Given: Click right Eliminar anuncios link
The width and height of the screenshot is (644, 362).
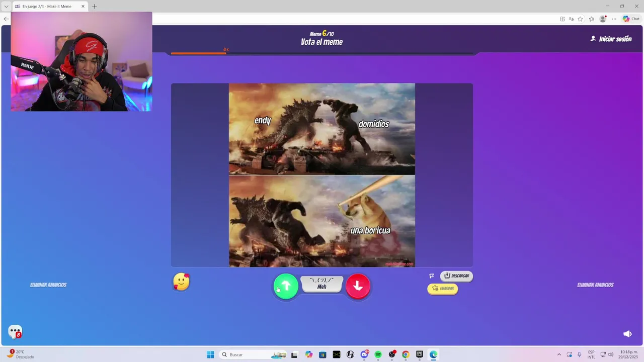Looking at the screenshot, I should point(595,285).
